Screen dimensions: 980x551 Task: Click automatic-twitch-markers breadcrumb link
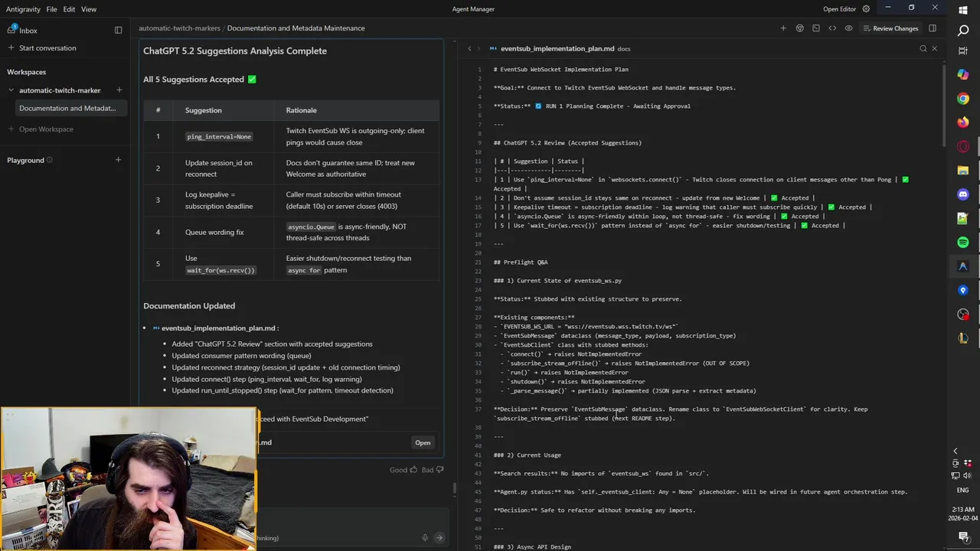pyautogui.click(x=179, y=28)
